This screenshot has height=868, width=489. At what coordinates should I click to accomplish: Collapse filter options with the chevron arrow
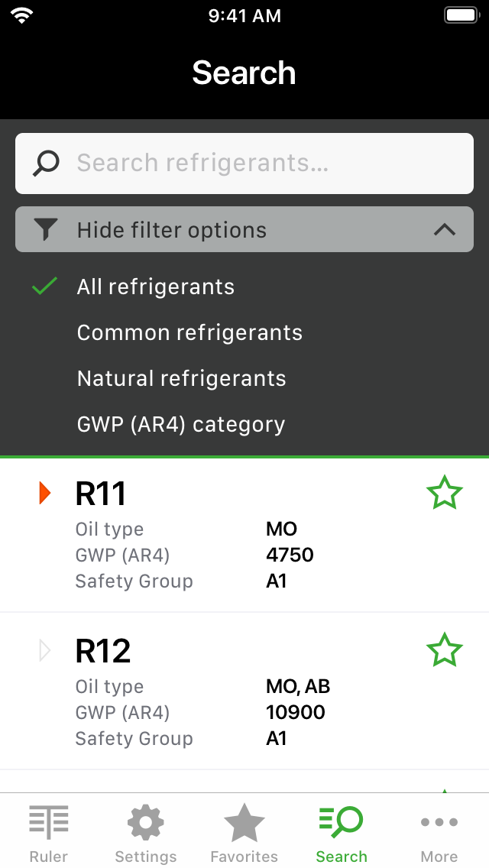coord(444,230)
